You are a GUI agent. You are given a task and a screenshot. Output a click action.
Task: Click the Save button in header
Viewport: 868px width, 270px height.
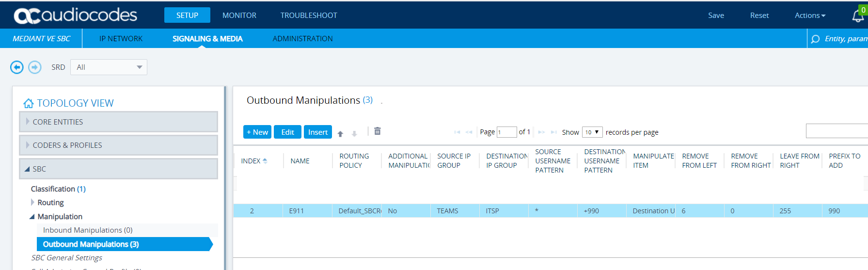(716, 16)
